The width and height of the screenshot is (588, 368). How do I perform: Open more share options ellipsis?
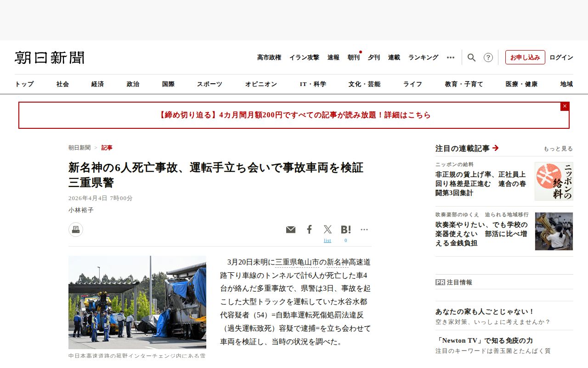(x=364, y=230)
